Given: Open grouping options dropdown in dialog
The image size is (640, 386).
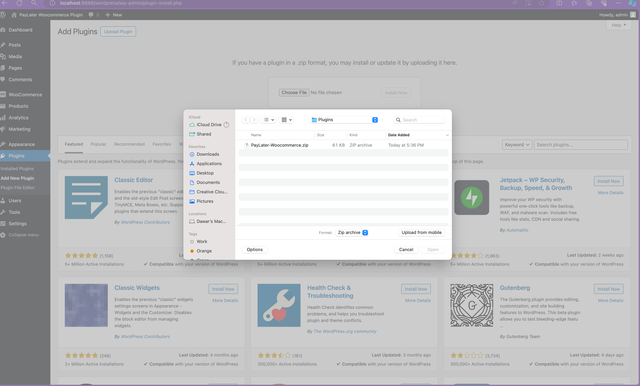Looking at the screenshot, I should (287, 120).
